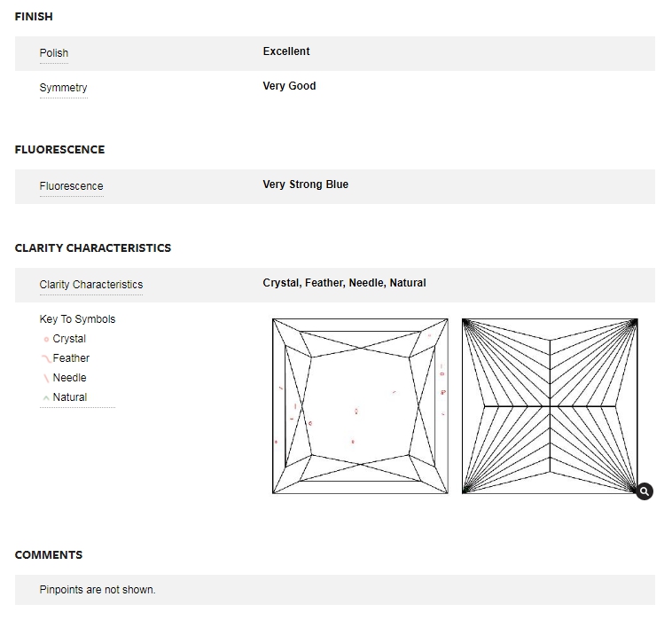Click the Crystal symbol icon in key
672x628 pixels.
(46, 340)
